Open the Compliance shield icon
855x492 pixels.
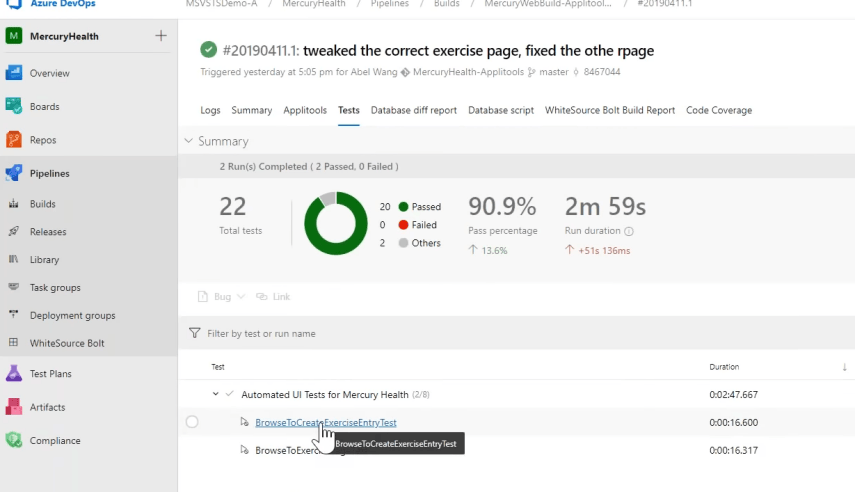point(14,440)
